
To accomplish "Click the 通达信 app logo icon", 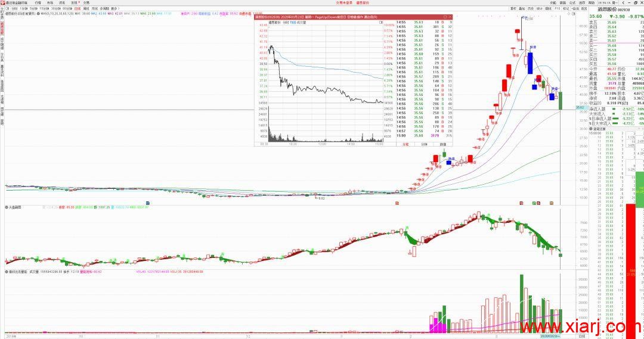I will pos(3,2).
